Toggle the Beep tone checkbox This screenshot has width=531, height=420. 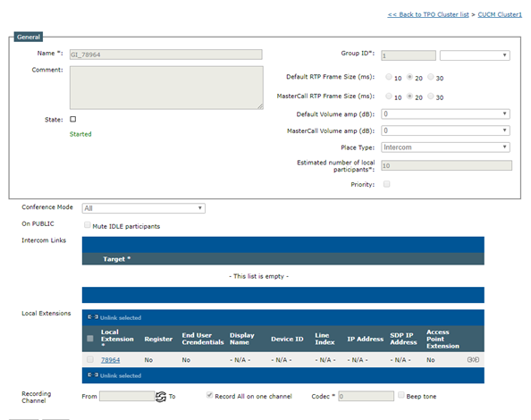[401, 395]
